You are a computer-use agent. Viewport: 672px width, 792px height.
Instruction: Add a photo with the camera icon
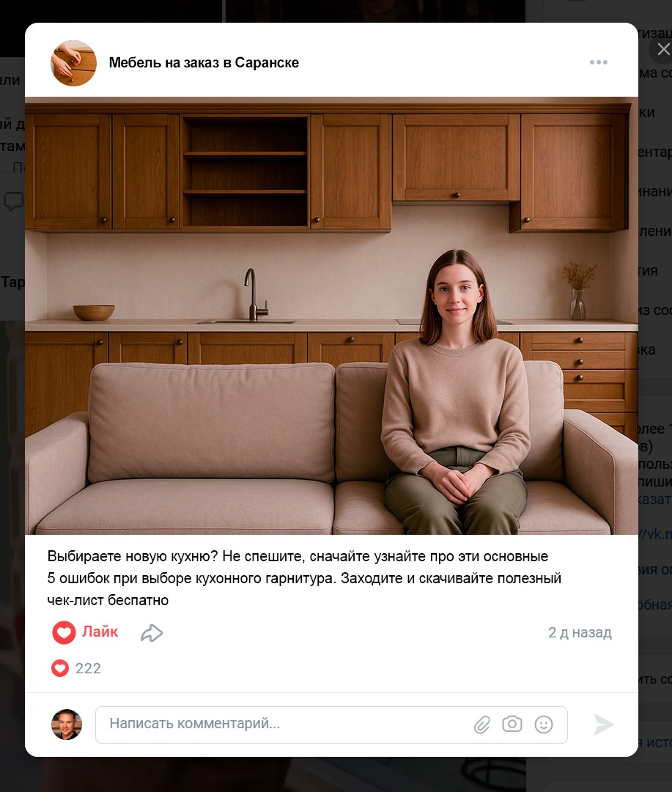tap(512, 724)
